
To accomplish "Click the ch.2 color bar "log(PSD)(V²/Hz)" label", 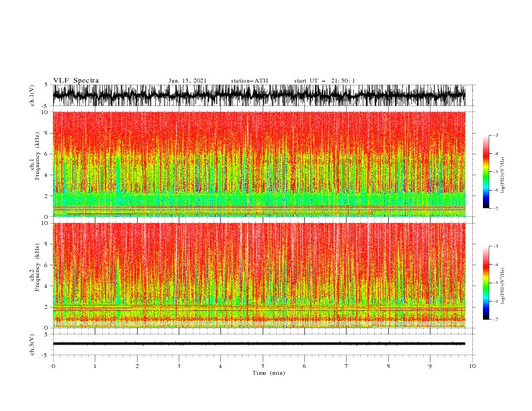I will click(x=503, y=286).
